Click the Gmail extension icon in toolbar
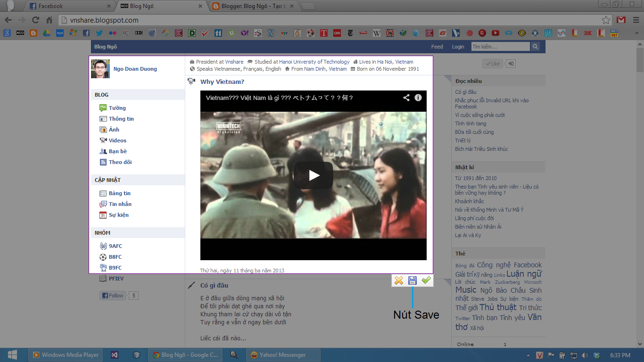Screen dimensions: 644x362 621,20
